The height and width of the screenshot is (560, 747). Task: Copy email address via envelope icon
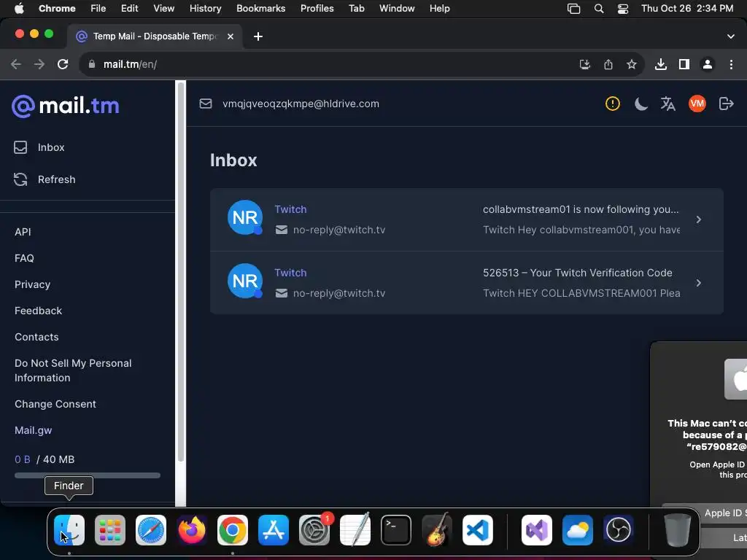point(205,104)
